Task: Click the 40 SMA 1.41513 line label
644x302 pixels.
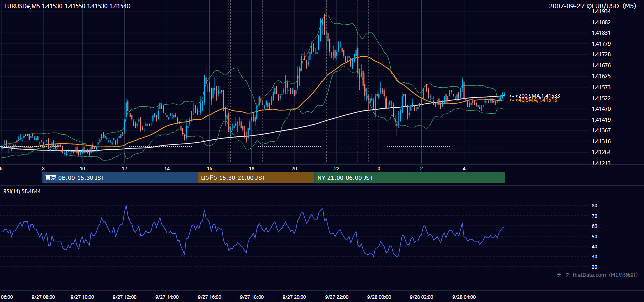Action: pos(533,100)
